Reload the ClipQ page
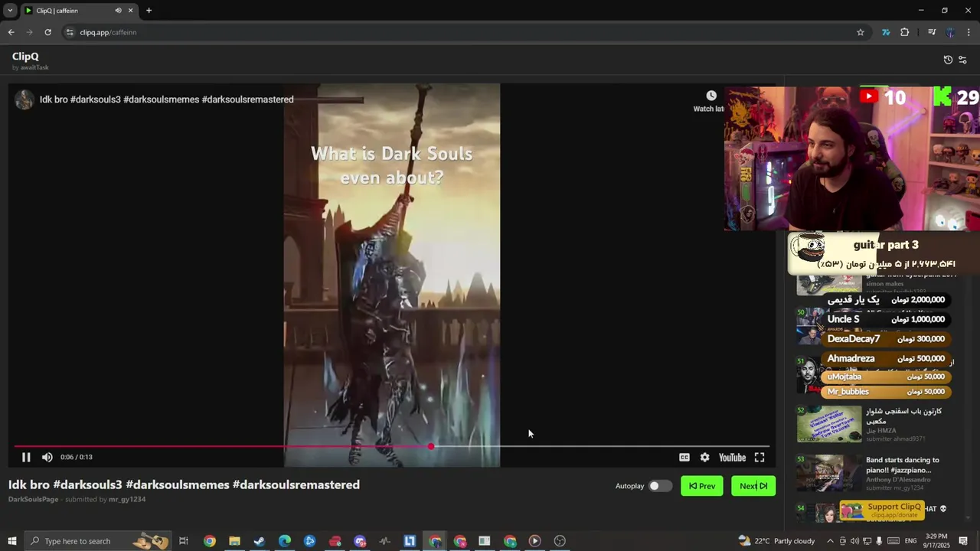Viewport: 980px width, 551px height. tap(47, 32)
